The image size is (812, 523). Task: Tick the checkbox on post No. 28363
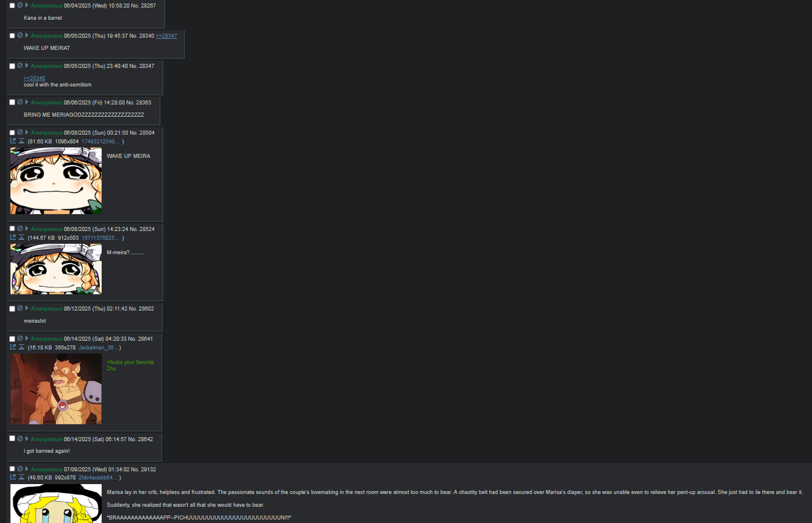(12, 102)
